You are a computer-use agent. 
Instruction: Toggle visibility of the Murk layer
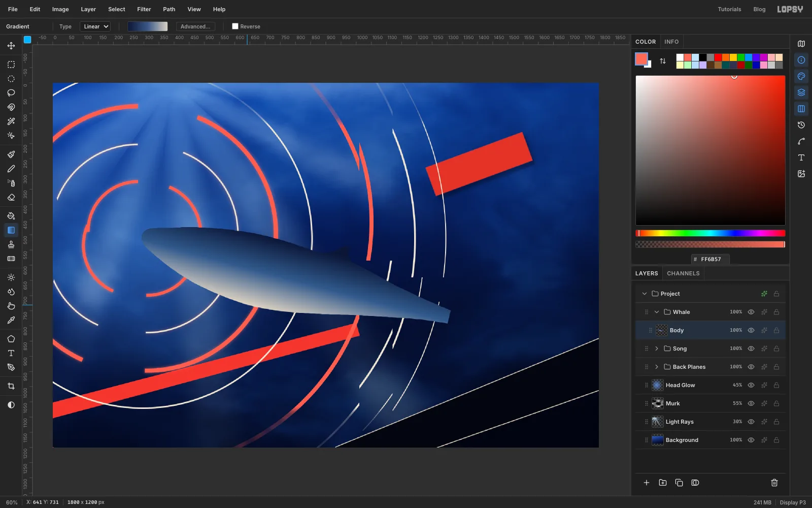(751, 403)
